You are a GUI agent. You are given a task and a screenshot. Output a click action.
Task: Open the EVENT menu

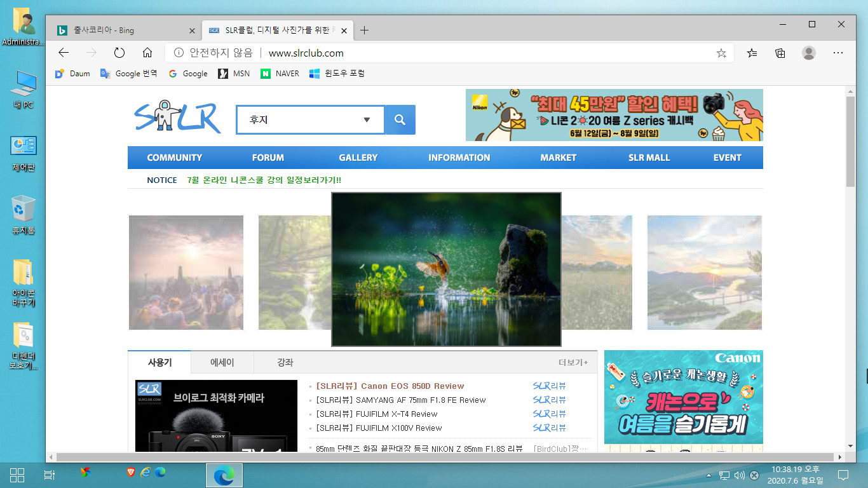[728, 158]
